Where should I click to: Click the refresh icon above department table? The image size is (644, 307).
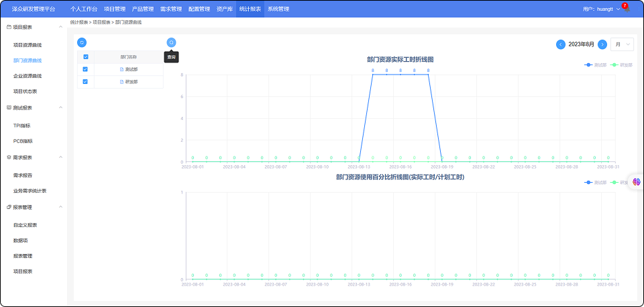pyautogui.click(x=82, y=42)
